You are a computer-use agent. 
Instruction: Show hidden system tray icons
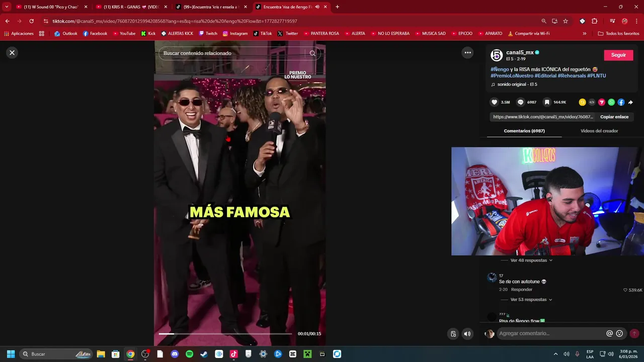pyautogui.click(x=556, y=354)
